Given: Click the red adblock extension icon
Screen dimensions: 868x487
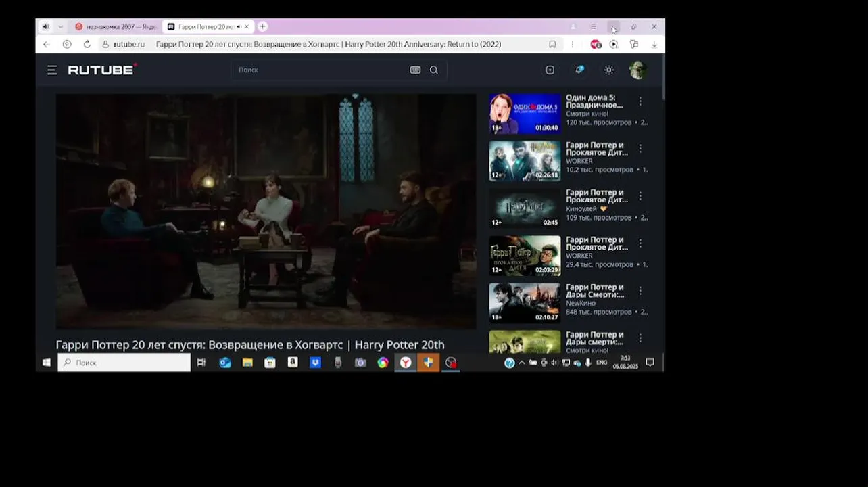Looking at the screenshot, I should coord(596,44).
